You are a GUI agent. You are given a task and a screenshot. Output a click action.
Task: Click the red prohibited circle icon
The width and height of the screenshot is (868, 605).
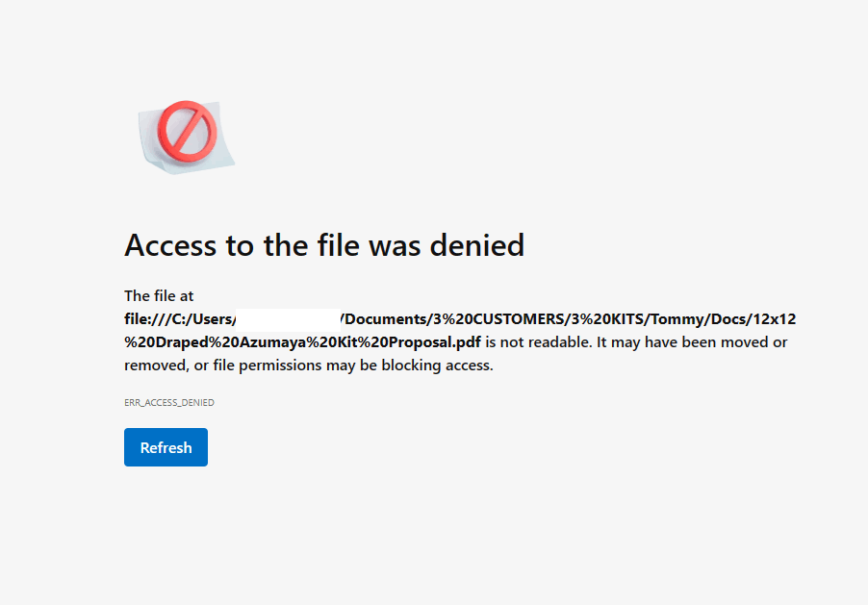[187, 131]
